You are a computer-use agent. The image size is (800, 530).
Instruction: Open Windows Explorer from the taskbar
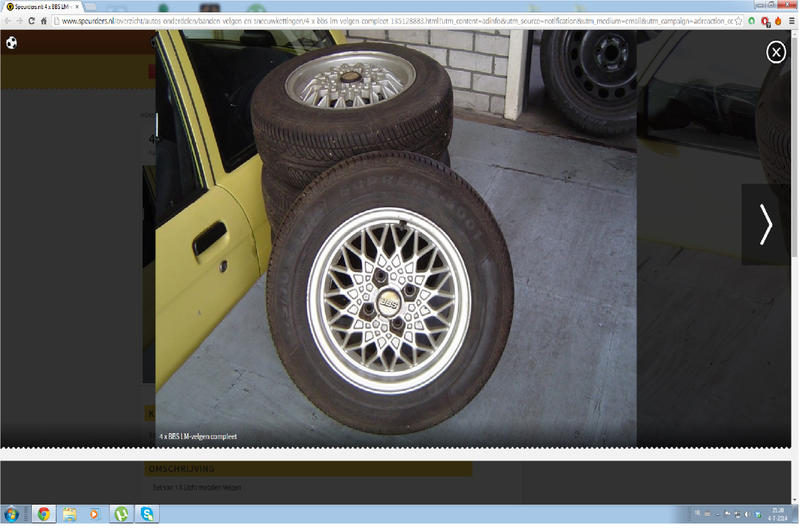tap(69, 514)
